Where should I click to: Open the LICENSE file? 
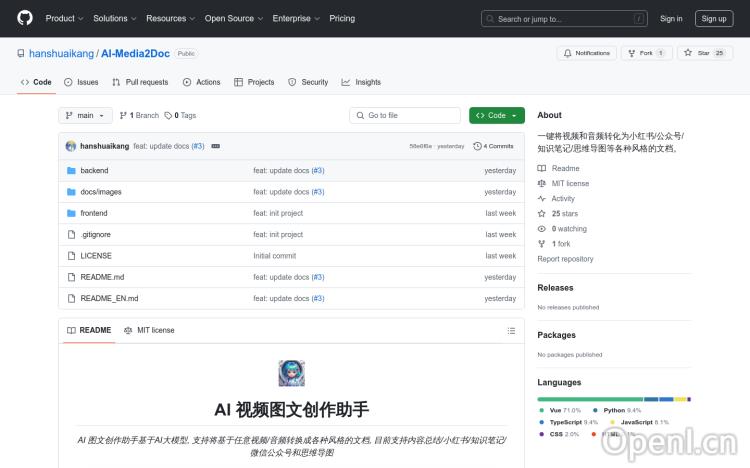point(96,256)
